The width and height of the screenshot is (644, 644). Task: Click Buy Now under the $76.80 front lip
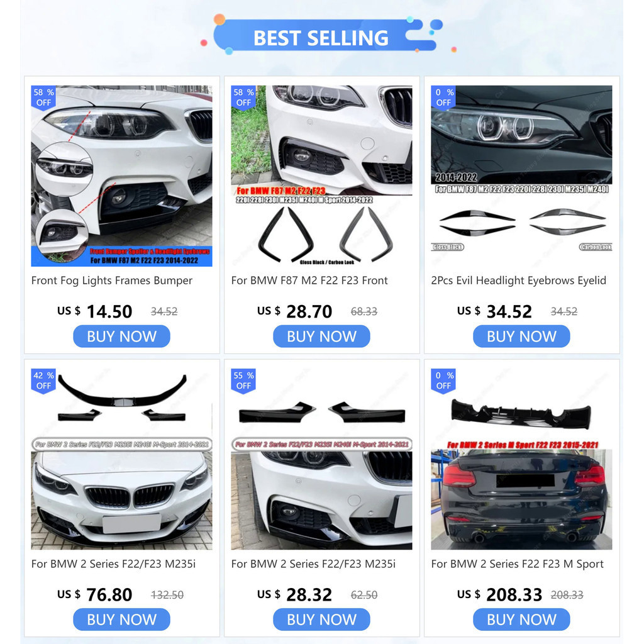coord(121,619)
